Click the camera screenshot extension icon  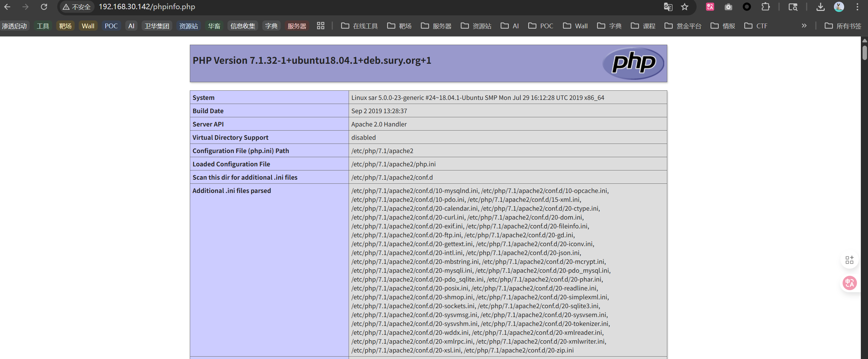coord(728,7)
